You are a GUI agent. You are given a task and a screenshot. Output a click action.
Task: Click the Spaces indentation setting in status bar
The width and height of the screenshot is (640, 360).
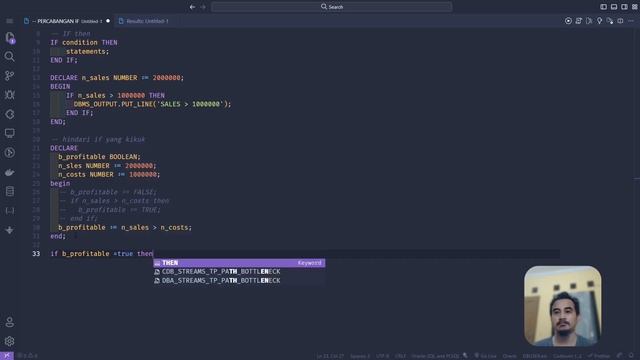[360, 356]
